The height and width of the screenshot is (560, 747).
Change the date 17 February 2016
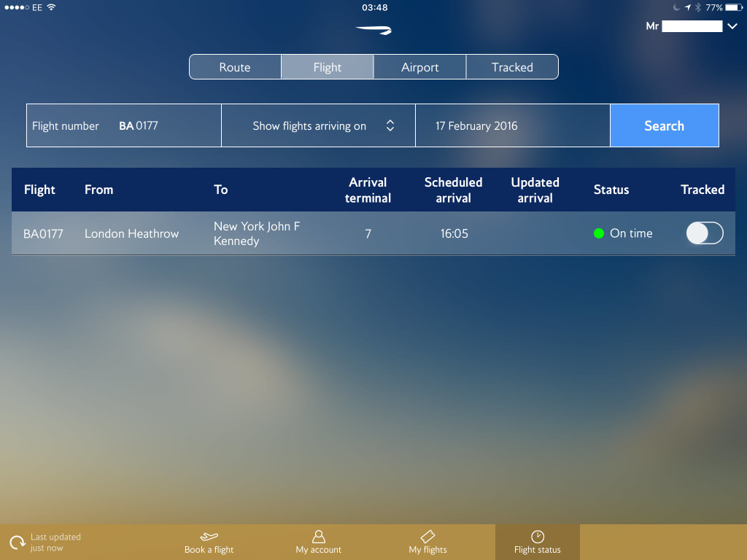coord(513,125)
